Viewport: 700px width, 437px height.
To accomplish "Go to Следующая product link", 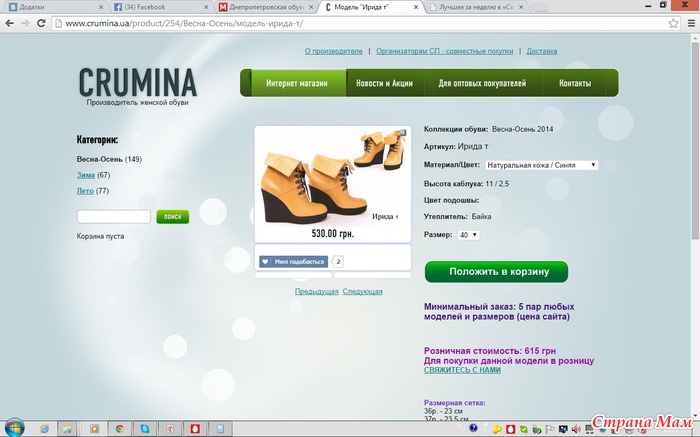I will click(x=362, y=291).
